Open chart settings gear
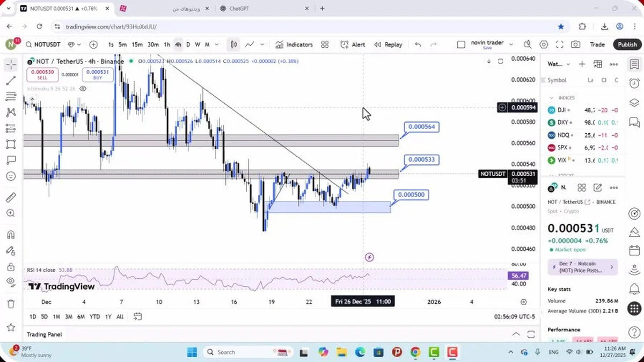 point(544,45)
